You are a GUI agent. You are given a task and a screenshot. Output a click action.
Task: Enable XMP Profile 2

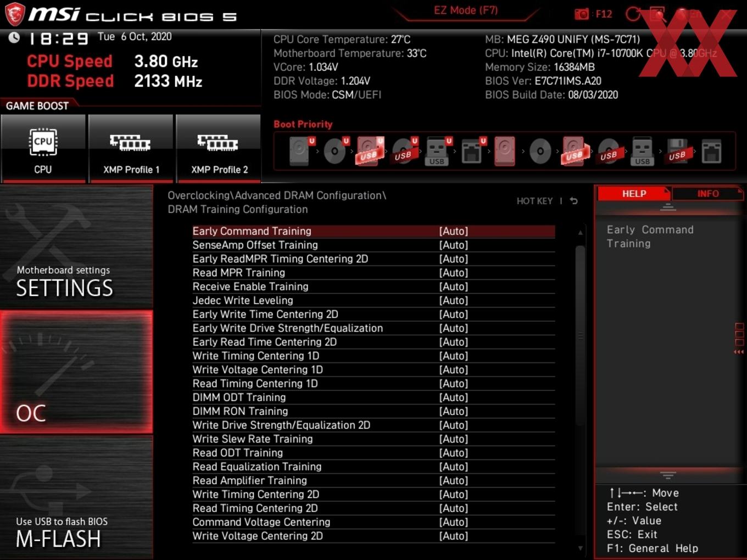[x=219, y=148]
